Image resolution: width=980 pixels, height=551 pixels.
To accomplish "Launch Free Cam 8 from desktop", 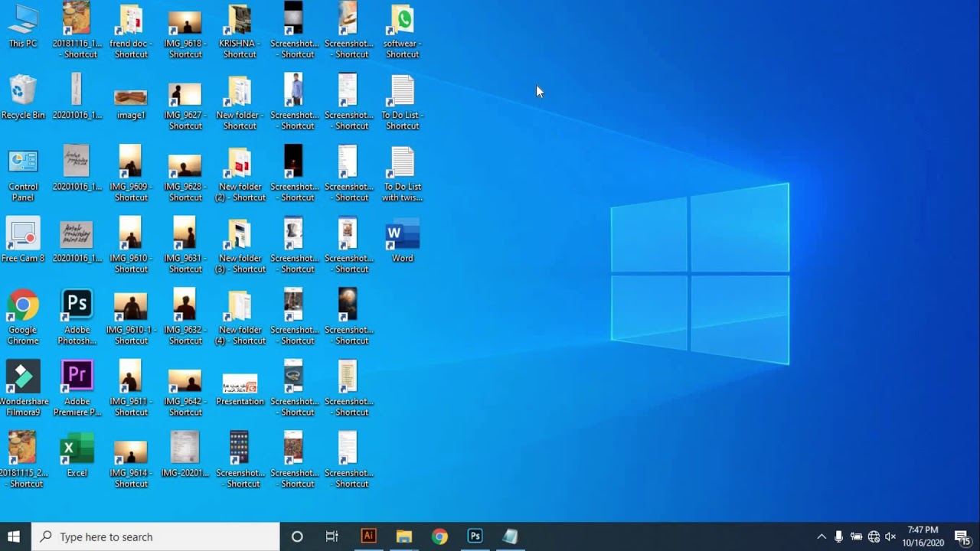I will pos(23,240).
